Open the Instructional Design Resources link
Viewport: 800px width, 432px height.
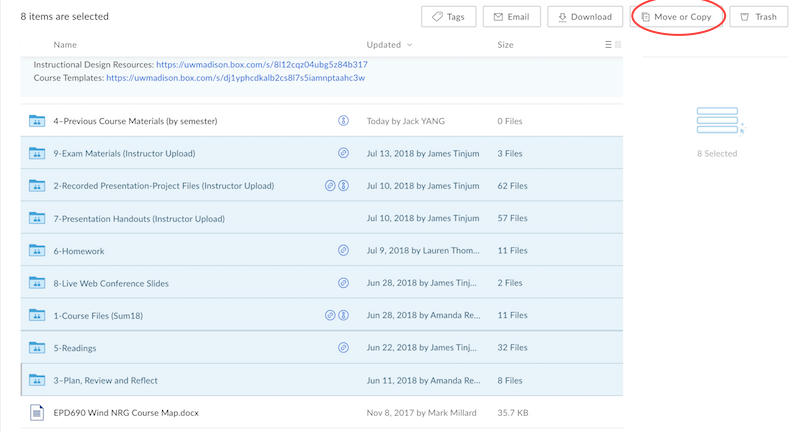tap(262, 65)
